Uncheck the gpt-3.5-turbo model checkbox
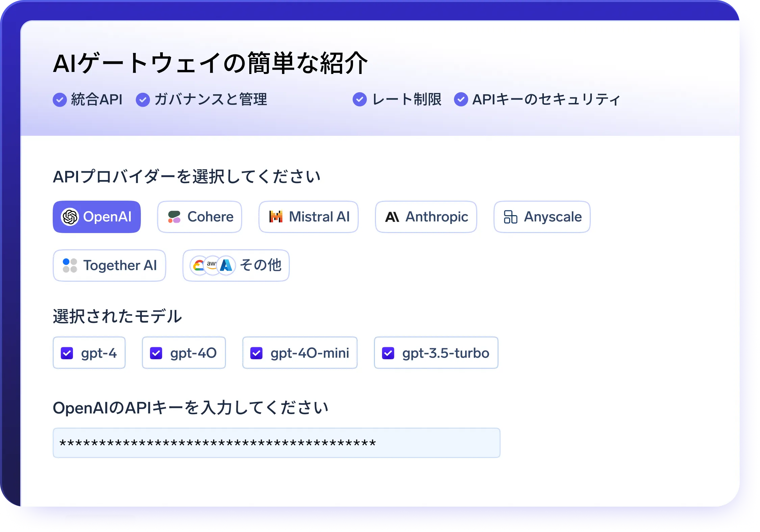The width and height of the screenshot is (760, 532). (x=388, y=353)
